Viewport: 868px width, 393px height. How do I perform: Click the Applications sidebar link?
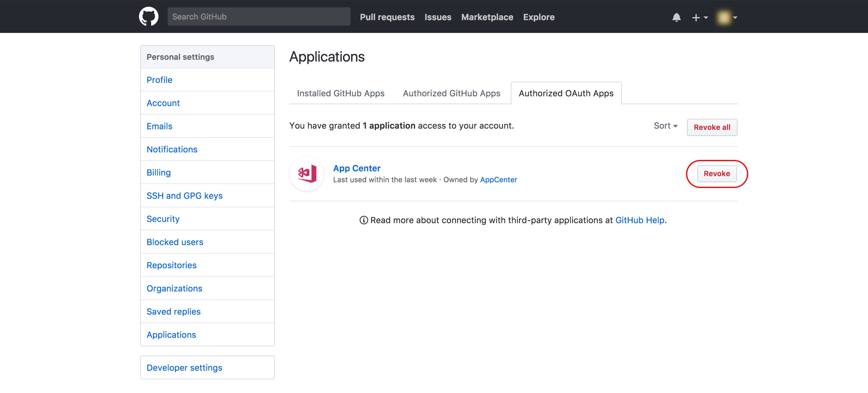[x=171, y=335]
